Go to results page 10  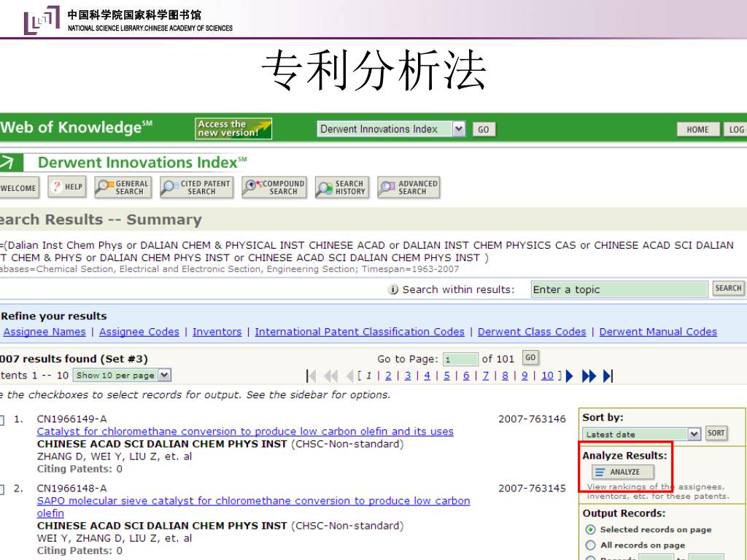click(x=547, y=376)
